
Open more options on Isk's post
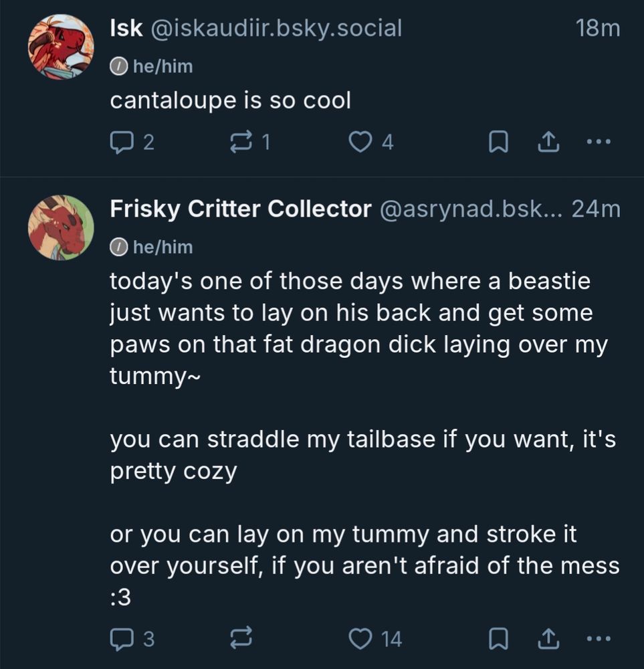tap(598, 142)
